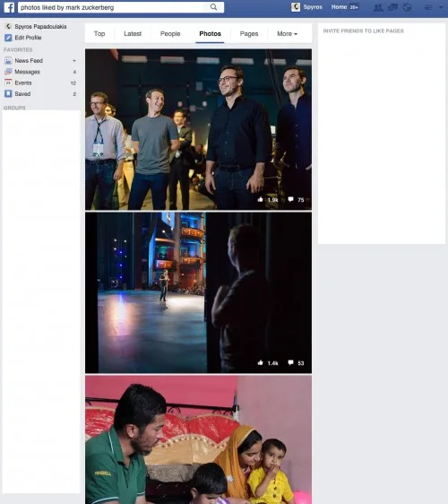Click the Facebook logo icon
Viewport: 448px width, 504px height.
[9, 7]
